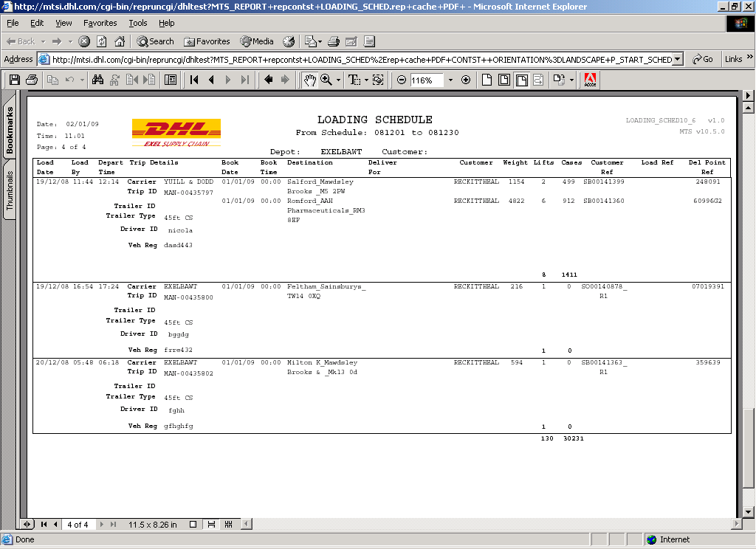Open the binoculars Find tool
The width and height of the screenshot is (756, 549).
click(x=98, y=80)
